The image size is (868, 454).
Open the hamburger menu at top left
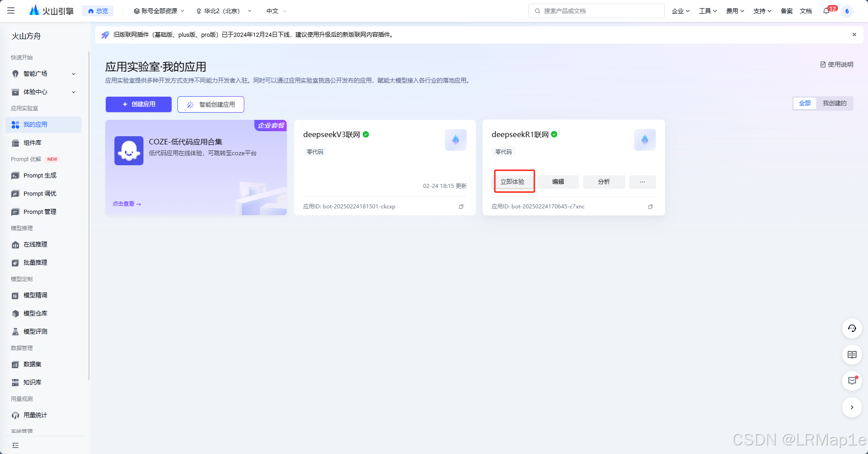click(x=11, y=10)
